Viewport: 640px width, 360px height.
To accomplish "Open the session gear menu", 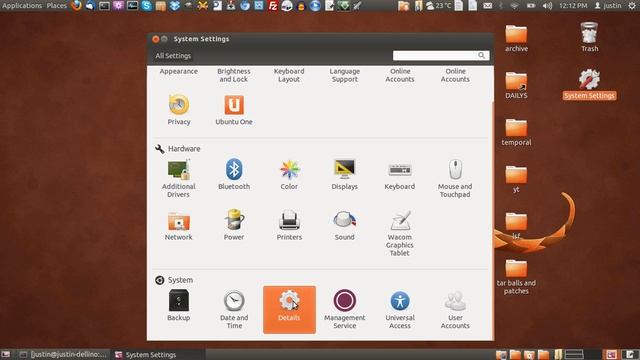I will coord(632,6).
